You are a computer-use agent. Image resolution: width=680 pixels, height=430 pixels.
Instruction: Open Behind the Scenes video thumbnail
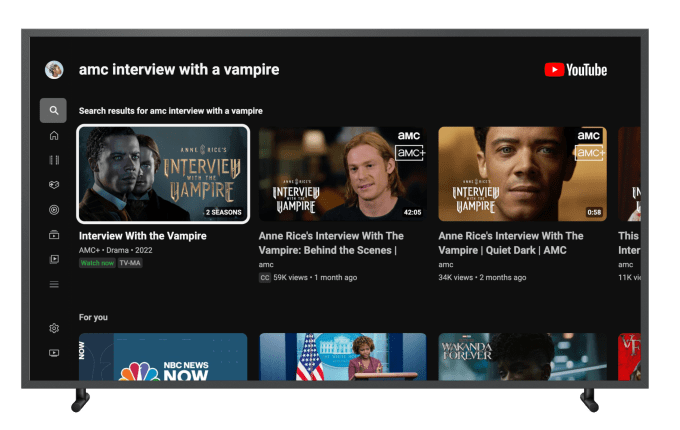click(343, 174)
